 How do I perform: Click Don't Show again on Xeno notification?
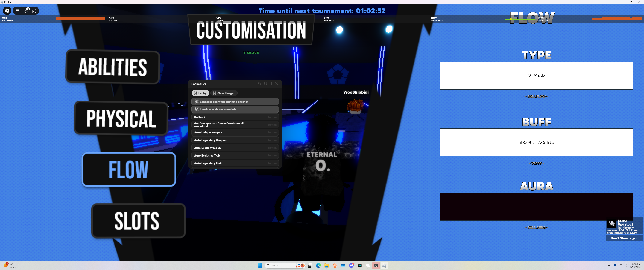tap(624, 238)
